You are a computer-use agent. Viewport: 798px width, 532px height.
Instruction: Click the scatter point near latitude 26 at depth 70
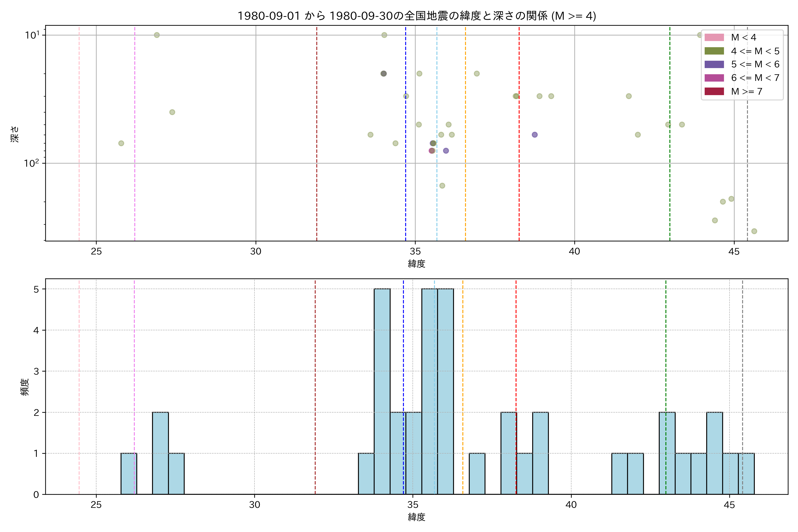click(x=121, y=143)
